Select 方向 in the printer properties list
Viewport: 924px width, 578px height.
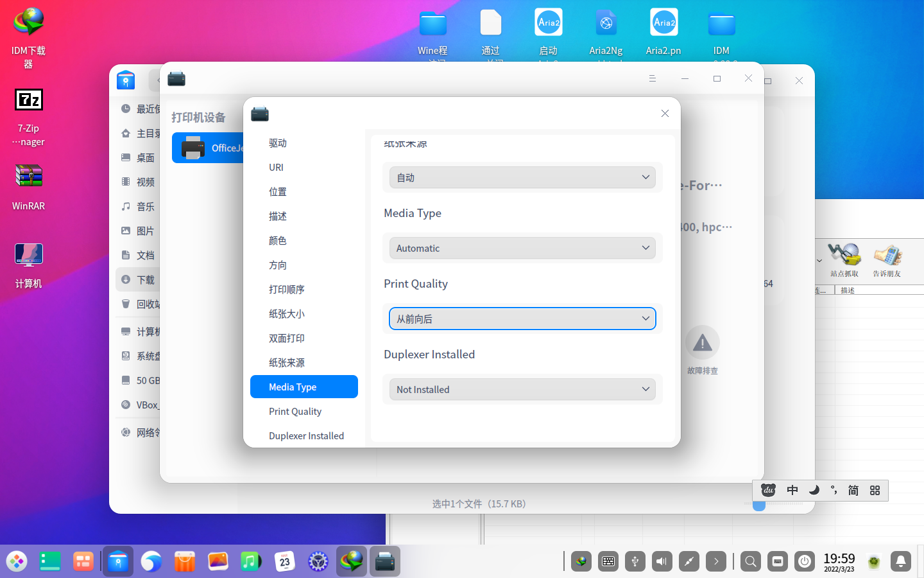[x=304, y=265]
